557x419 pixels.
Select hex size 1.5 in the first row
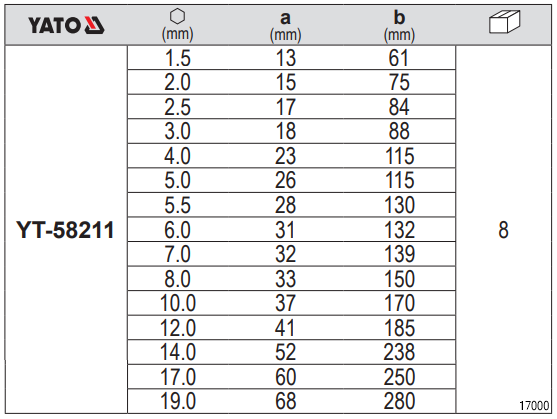178,58
